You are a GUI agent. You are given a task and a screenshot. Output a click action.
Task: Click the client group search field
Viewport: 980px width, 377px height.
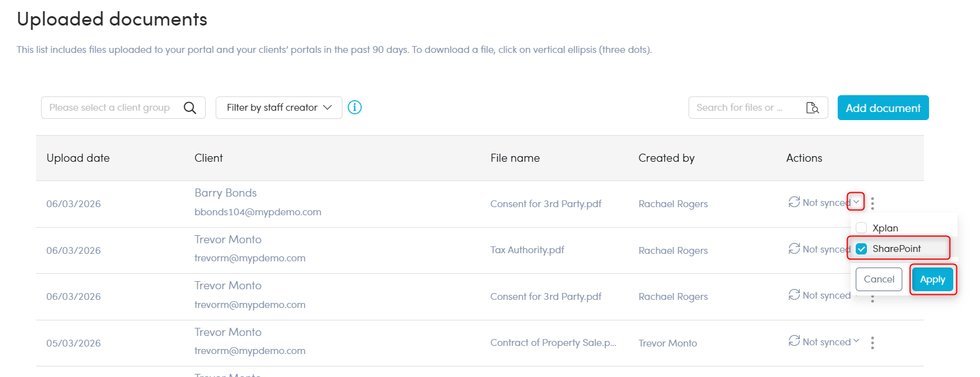tap(110, 108)
